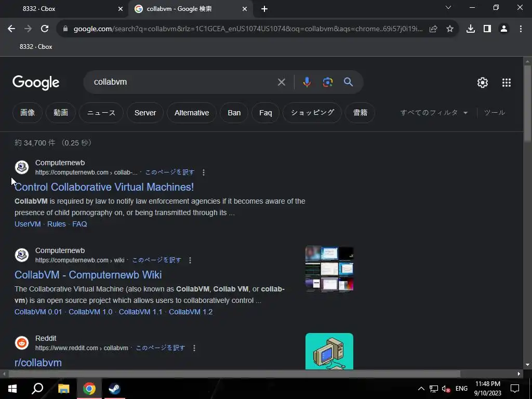Click Reddit favicon in search result
This screenshot has width=532, height=399.
22,343
